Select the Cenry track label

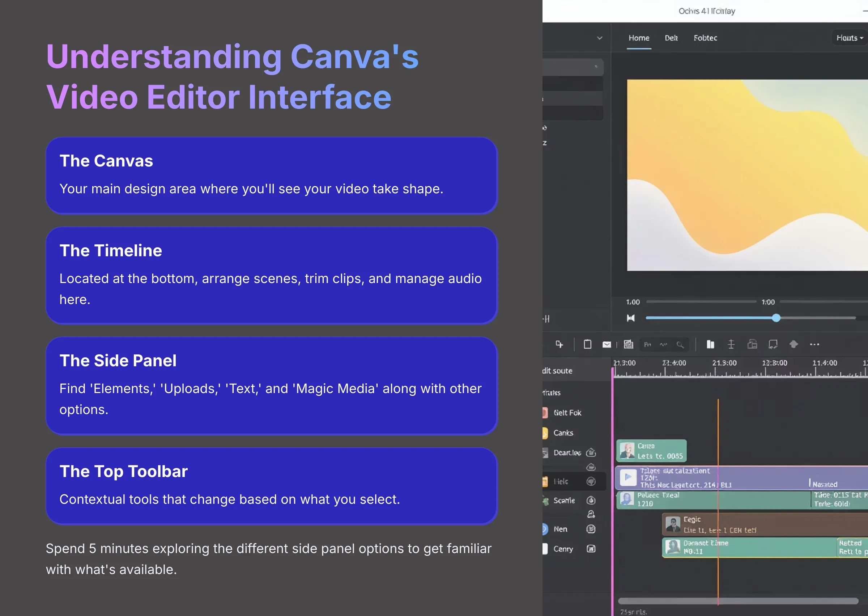point(563,549)
